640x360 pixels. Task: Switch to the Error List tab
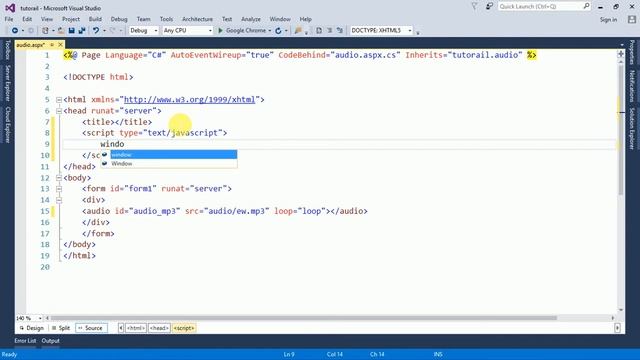tap(25, 341)
